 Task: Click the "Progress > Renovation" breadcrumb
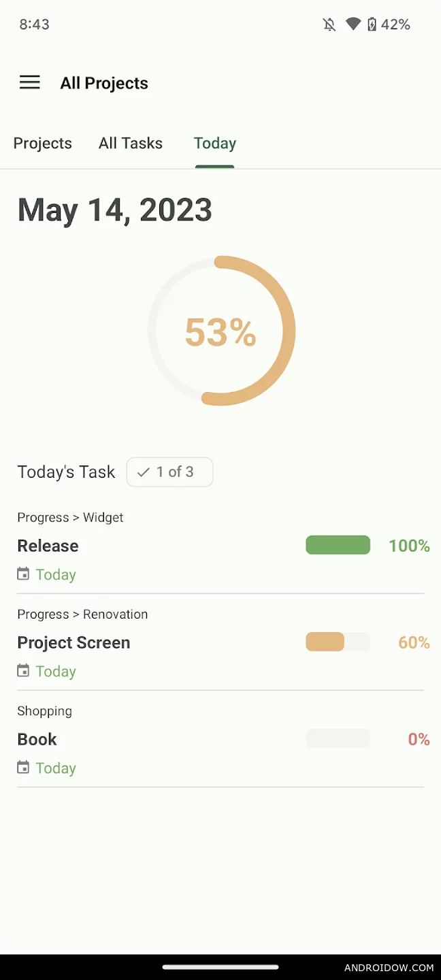[x=82, y=614]
